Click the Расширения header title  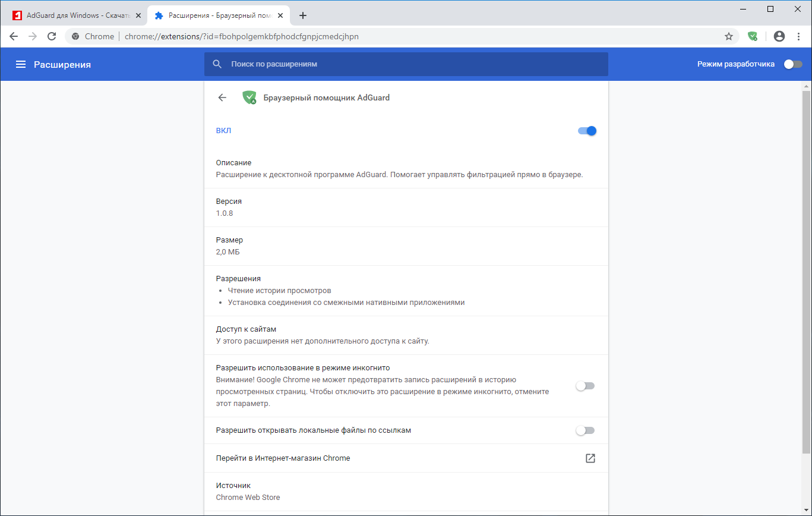click(x=62, y=64)
